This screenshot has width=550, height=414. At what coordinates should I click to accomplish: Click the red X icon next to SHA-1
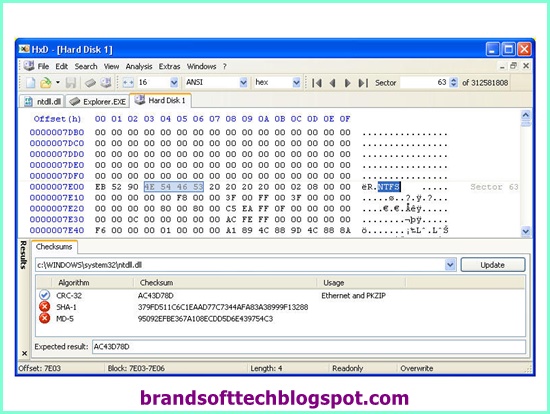[44, 307]
